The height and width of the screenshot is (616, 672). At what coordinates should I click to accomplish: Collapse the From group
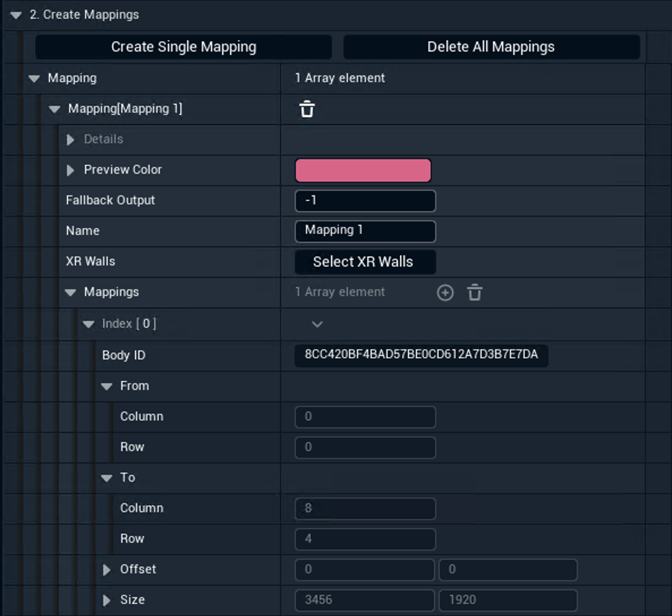pos(107,387)
